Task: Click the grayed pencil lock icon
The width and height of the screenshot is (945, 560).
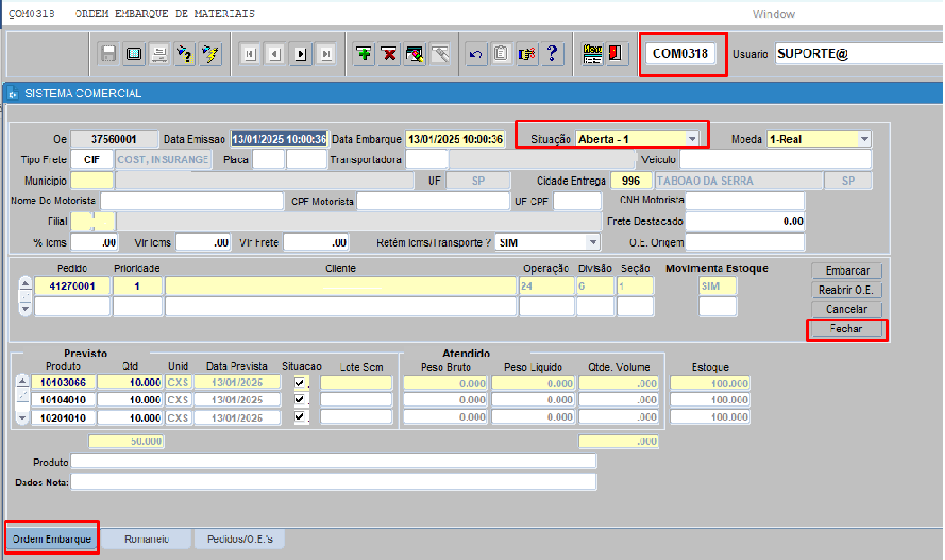Action: coord(441,54)
